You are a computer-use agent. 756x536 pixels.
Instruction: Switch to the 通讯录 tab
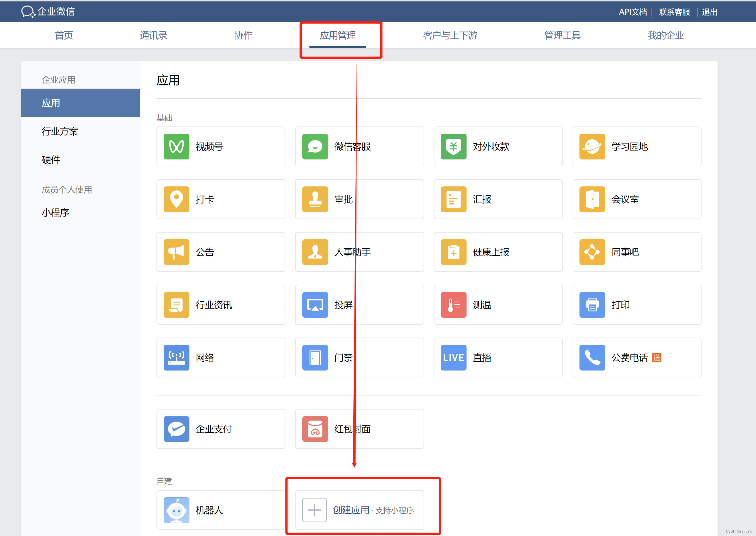point(154,35)
